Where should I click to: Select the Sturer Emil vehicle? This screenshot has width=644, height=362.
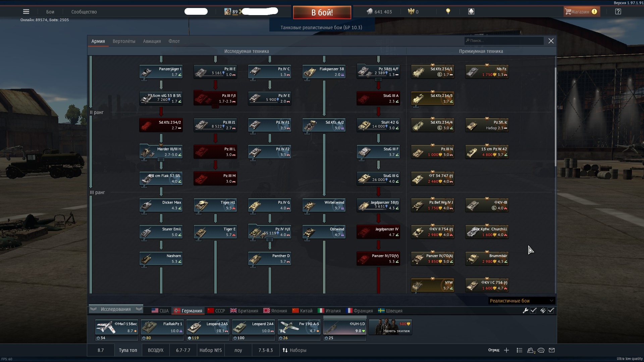tap(161, 232)
